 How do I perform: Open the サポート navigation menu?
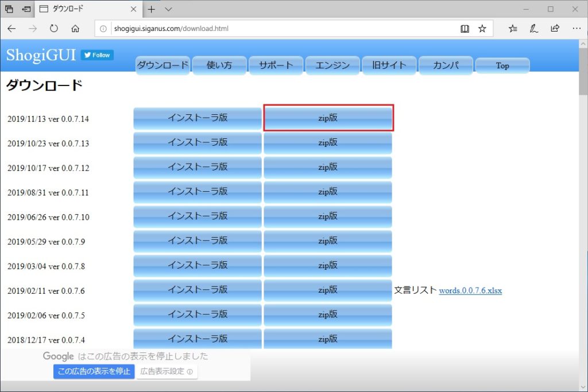[x=276, y=65]
